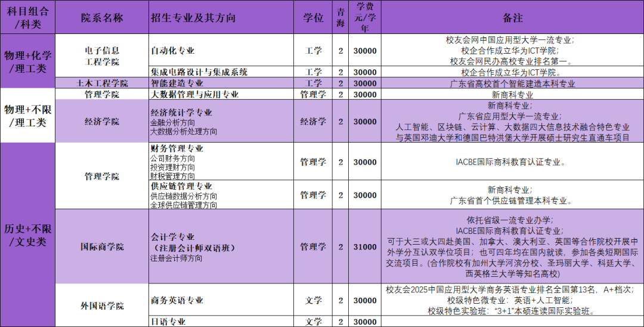Click 校级特色微专业：英语+人工智能 remark
Screen dimensions: 644x327
click(x=509, y=300)
